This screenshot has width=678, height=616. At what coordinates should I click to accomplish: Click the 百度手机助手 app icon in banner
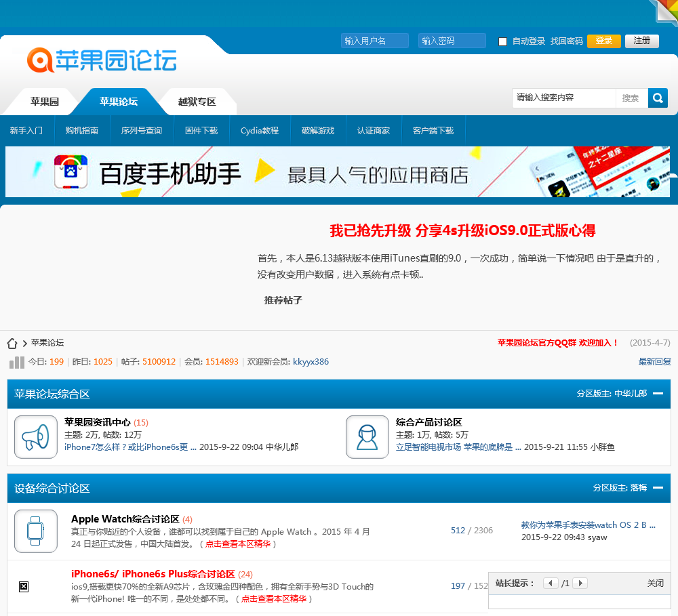point(71,172)
